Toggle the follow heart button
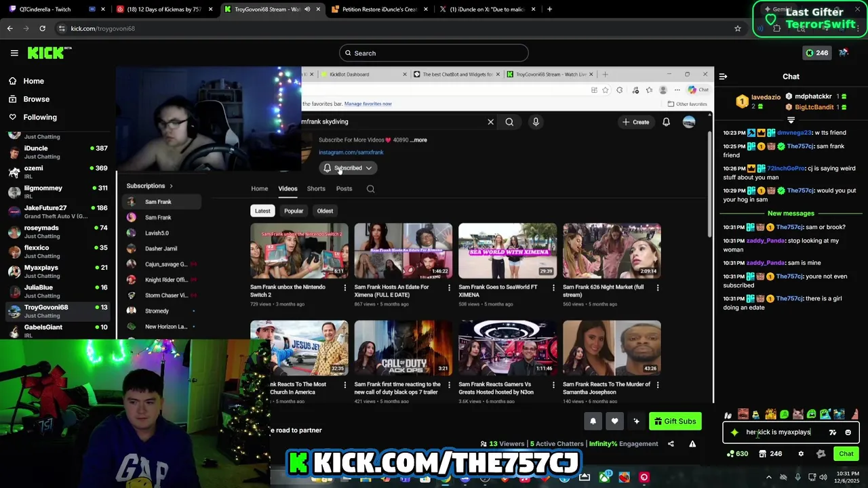868x488 pixels. click(614, 422)
